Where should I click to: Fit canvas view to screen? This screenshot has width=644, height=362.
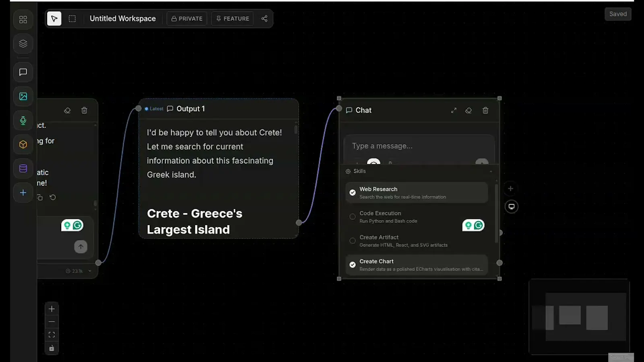tap(52, 335)
